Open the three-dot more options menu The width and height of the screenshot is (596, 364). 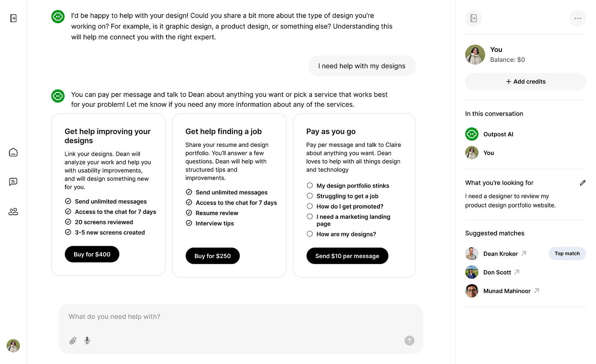point(578,18)
